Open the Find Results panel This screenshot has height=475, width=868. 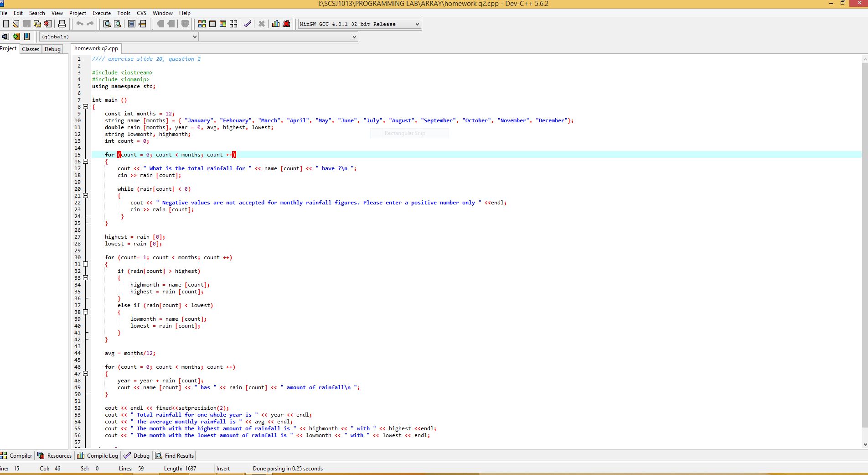(x=175, y=455)
